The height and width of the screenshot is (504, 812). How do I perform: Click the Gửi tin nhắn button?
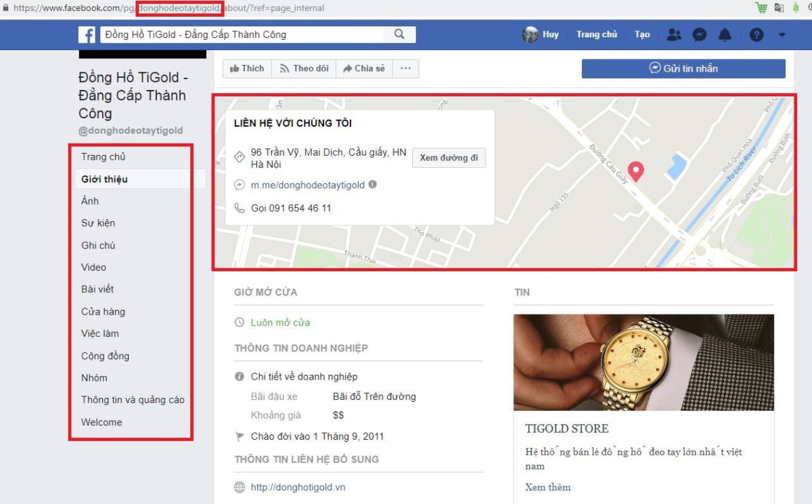(683, 68)
